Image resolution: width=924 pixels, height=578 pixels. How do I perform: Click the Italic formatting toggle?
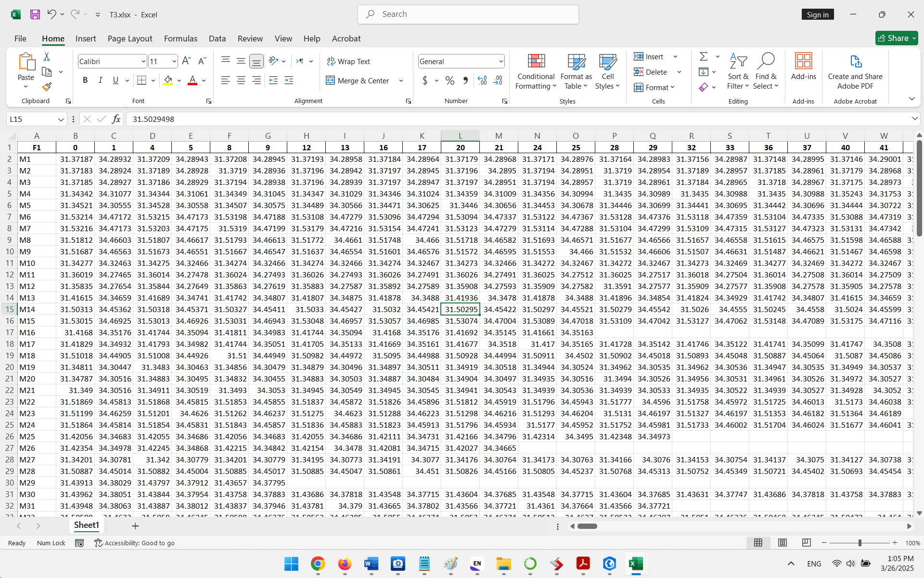coord(100,80)
